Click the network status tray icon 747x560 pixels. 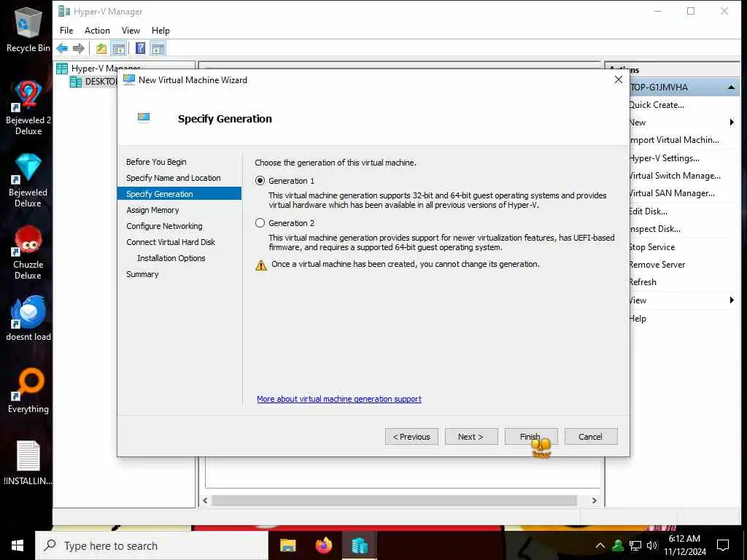(x=635, y=545)
